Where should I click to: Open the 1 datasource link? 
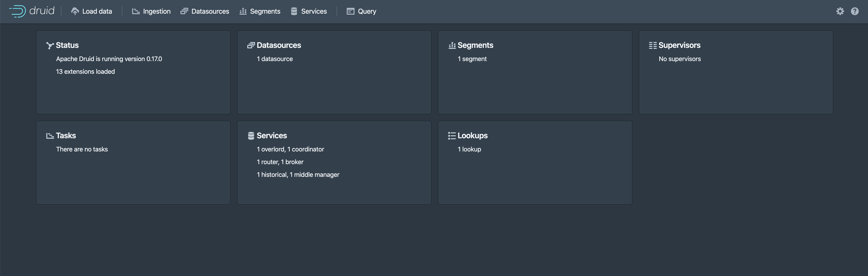click(275, 59)
